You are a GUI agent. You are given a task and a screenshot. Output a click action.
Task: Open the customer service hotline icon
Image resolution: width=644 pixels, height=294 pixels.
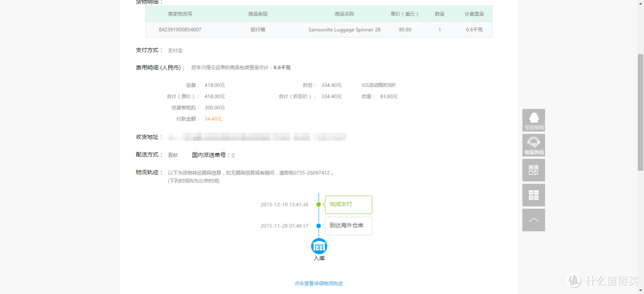point(534,145)
